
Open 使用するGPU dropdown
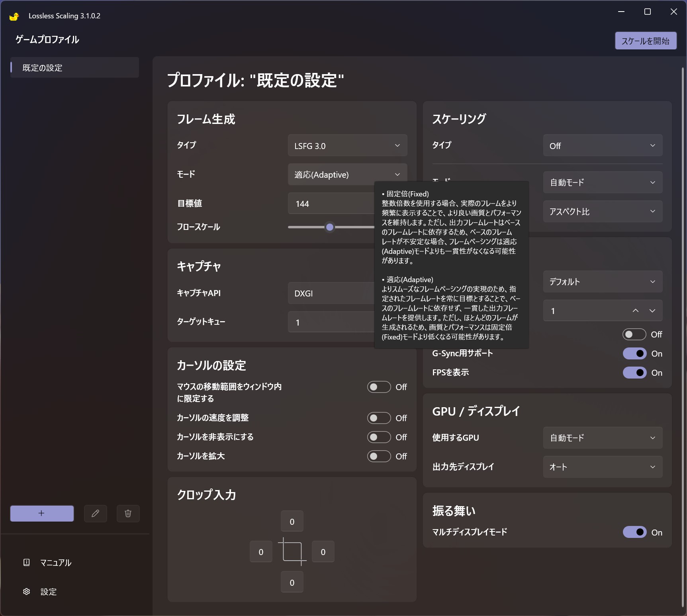click(x=603, y=438)
